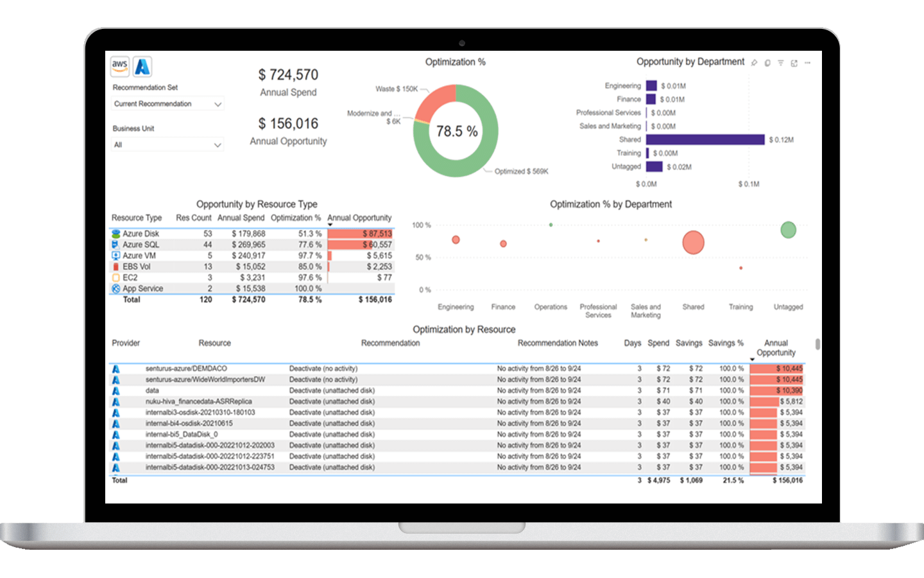Click the Azure VM icon in Resource Type
924x578 pixels.
[x=116, y=256]
